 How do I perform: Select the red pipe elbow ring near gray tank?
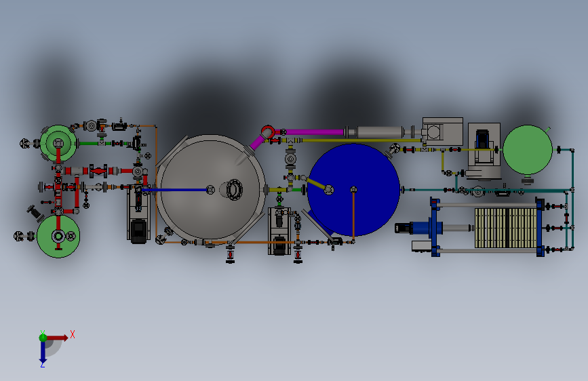(268, 132)
